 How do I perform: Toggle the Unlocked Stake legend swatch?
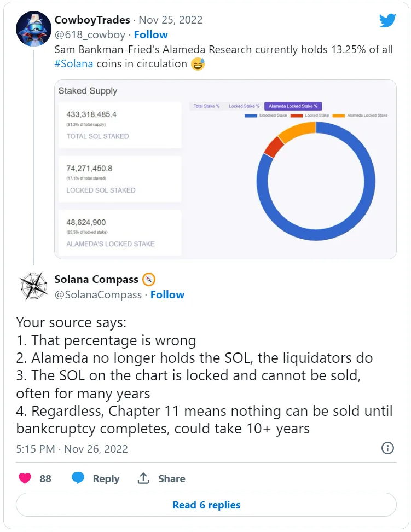[x=251, y=115]
